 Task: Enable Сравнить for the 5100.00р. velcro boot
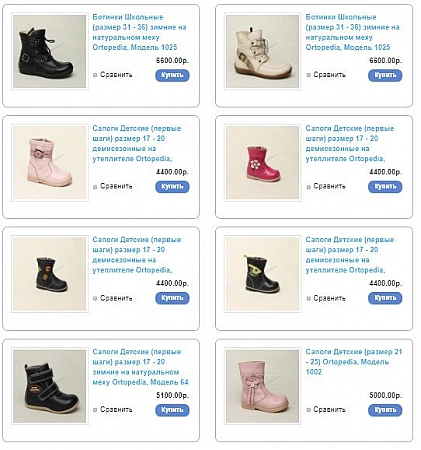point(95,410)
